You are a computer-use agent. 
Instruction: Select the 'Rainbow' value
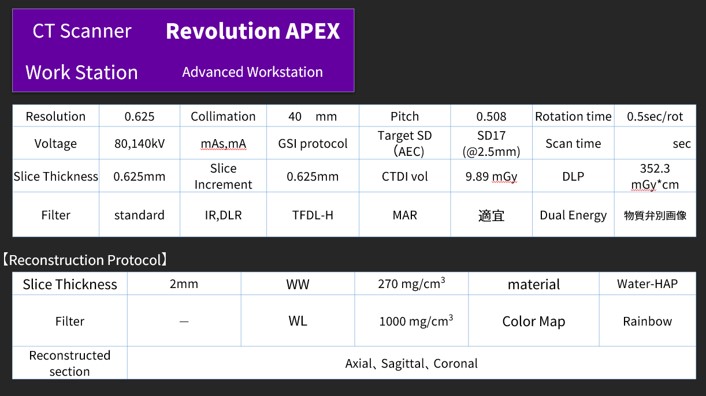647,321
